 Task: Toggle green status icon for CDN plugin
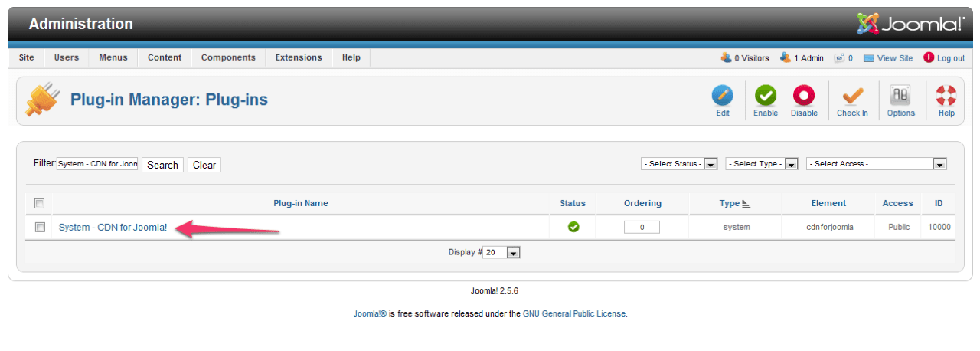[573, 227]
